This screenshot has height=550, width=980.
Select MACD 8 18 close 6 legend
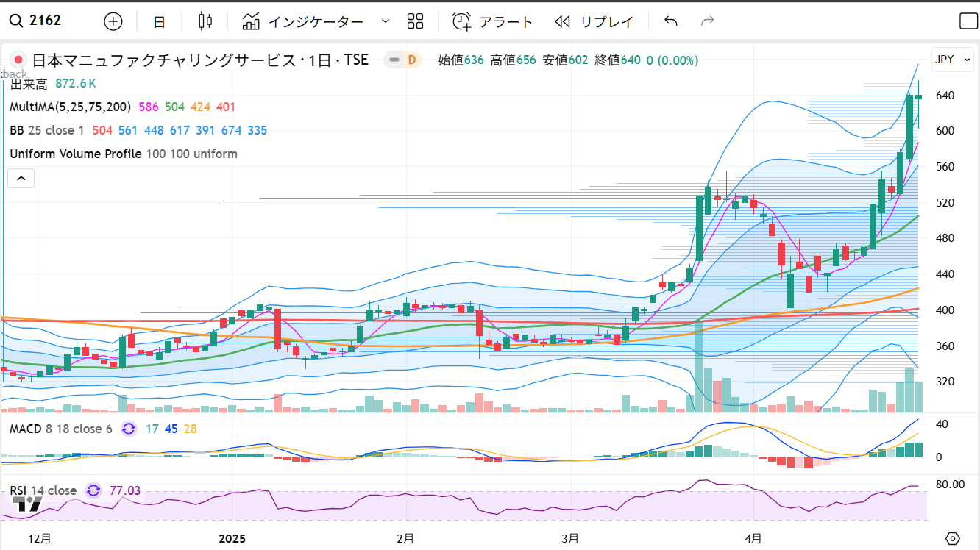coord(61,429)
